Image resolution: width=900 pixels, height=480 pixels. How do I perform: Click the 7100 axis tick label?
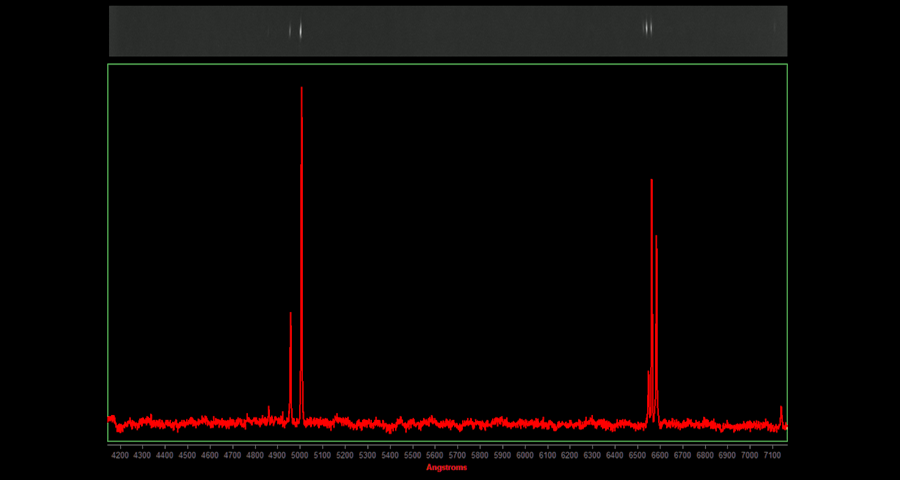[772, 455]
